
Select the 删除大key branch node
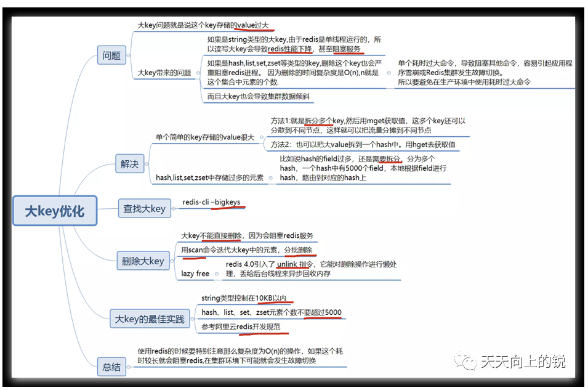143,261
